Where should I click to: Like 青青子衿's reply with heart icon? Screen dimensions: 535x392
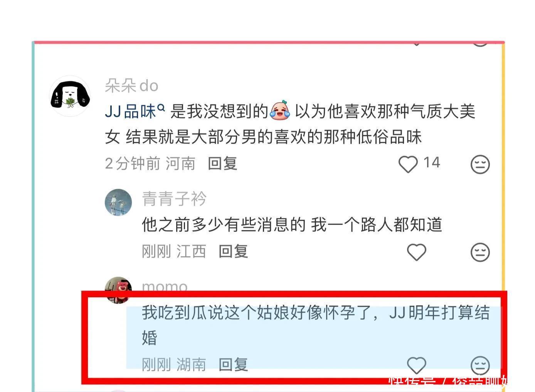click(x=417, y=252)
